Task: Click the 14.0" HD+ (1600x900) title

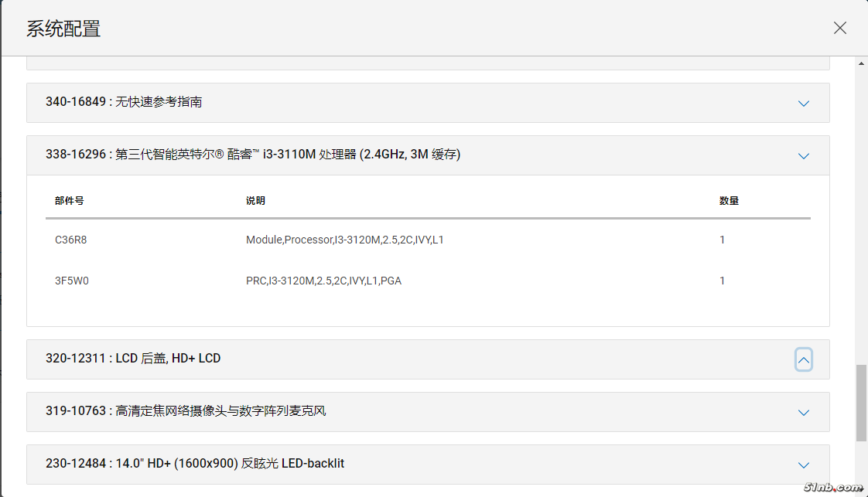Action: pyautogui.click(x=195, y=464)
